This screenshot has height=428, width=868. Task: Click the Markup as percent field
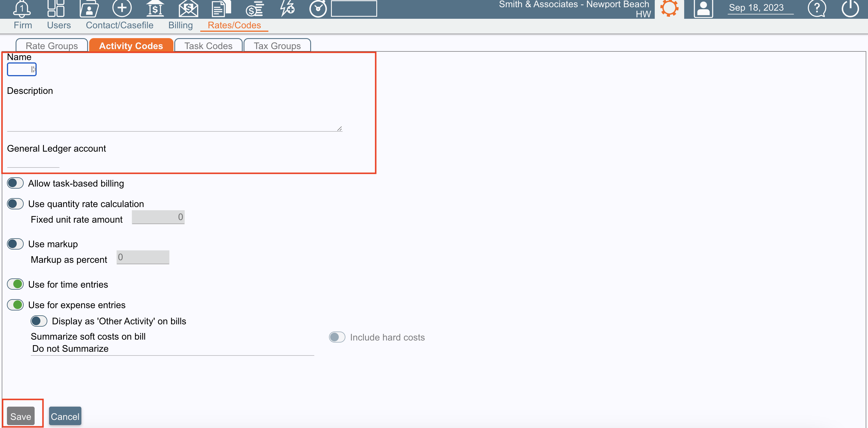(143, 257)
